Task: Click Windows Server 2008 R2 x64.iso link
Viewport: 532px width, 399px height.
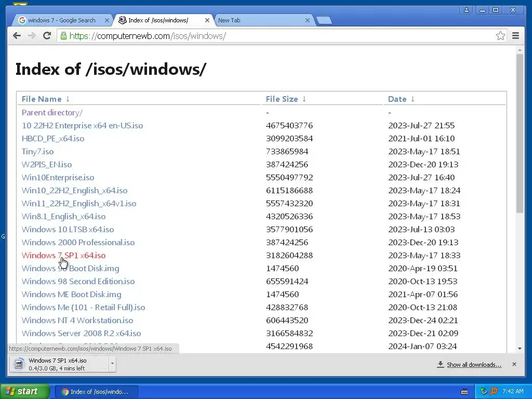Action: (x=81, y=333)
